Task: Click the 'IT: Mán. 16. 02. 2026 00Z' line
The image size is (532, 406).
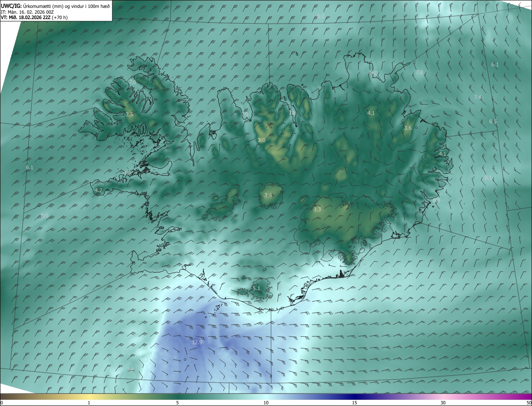Action: tap(27, 12)
